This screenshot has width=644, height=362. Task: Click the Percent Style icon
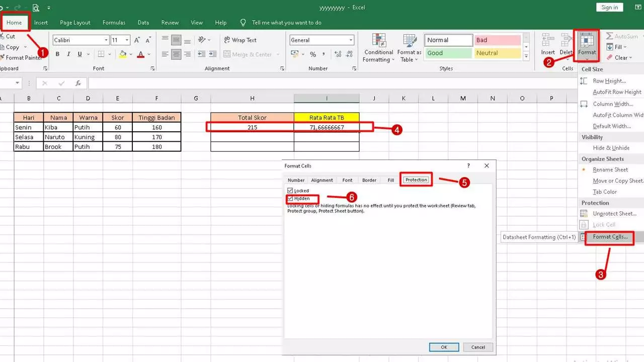[313, 54]
